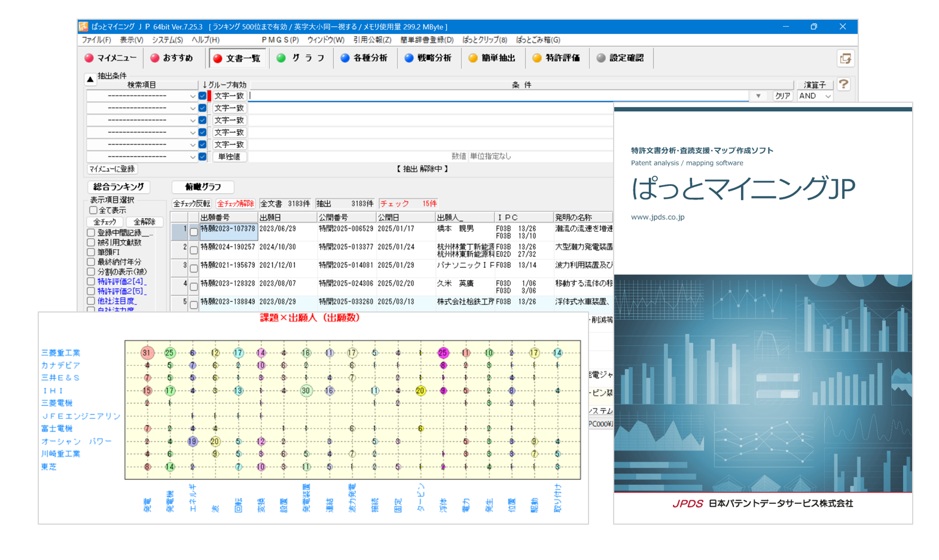939x560 pixels.
Task: Check the row checkbox for 特願2024-190257
Action: (194, 250)
